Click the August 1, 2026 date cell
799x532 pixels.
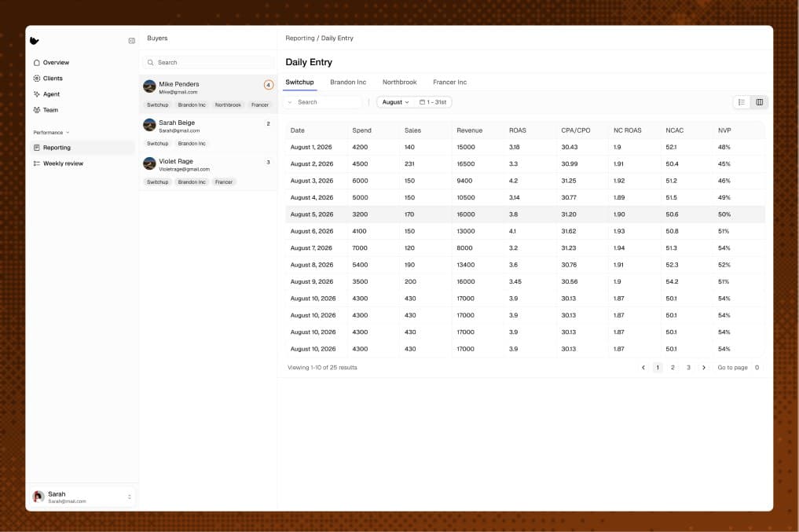pos(311,147)
